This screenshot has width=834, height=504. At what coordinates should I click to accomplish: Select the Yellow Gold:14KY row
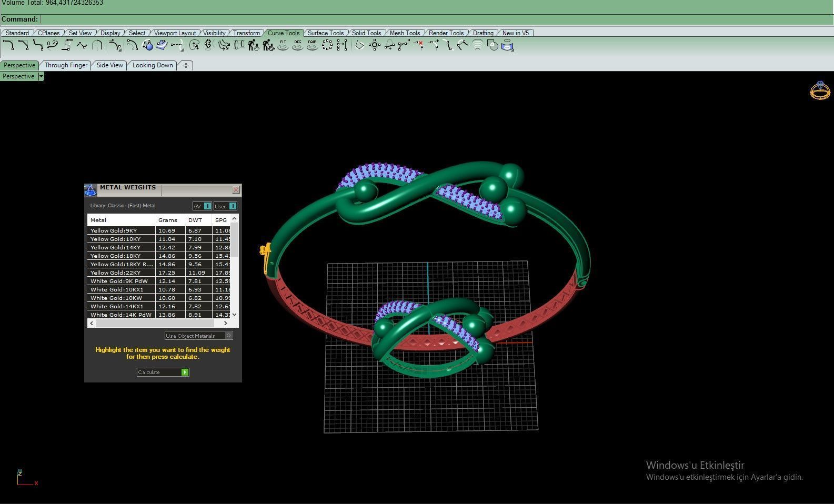[159, 247]
